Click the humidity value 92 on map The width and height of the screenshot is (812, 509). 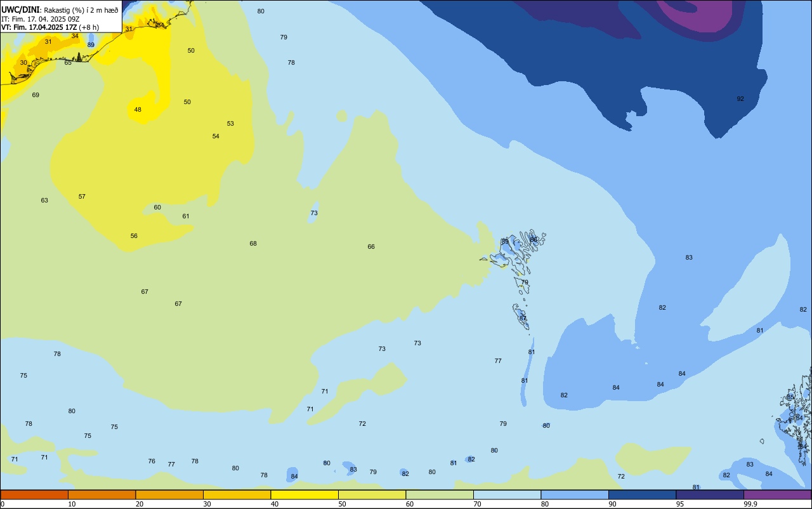pyautogui.click(x=740, y=99)
